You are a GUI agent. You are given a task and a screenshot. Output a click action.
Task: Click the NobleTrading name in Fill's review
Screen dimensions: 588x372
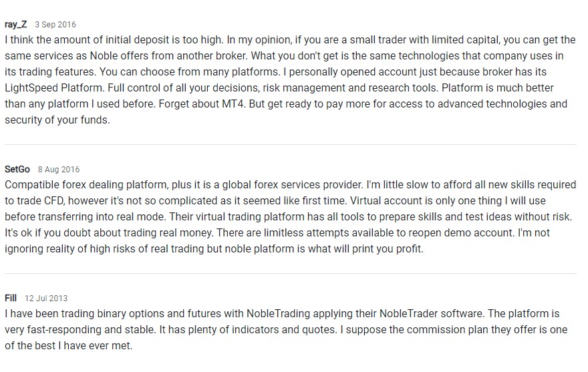pos(278,313)
